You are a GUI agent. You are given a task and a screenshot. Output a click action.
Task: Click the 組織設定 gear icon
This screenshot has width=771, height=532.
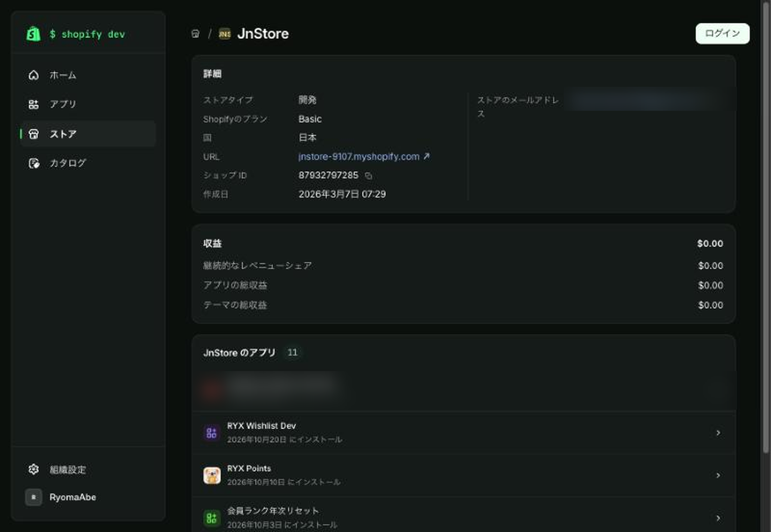[33, 469]
